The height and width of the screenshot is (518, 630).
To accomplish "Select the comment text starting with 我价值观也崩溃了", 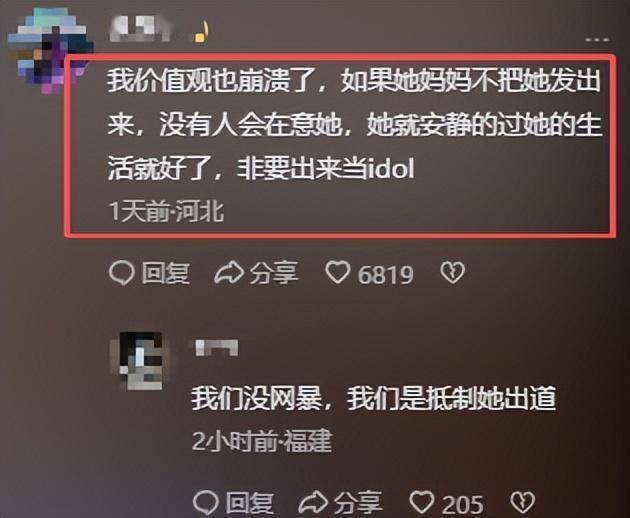I will coord(354,125).
